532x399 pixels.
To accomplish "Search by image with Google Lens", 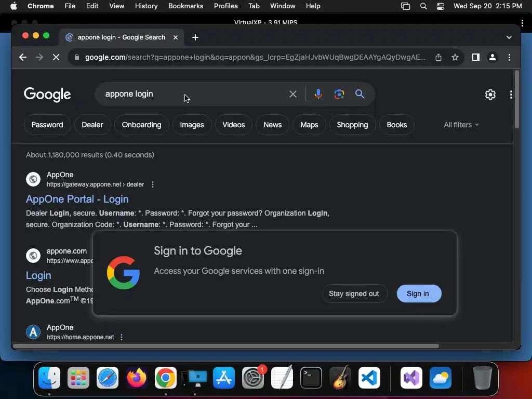I will click(339, 94).
